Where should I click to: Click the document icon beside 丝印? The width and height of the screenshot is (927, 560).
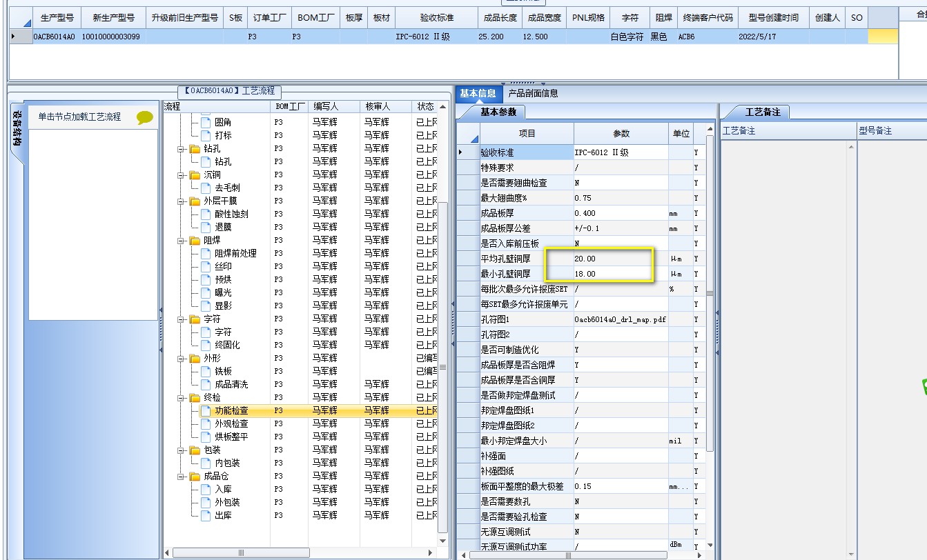[206, 266]
